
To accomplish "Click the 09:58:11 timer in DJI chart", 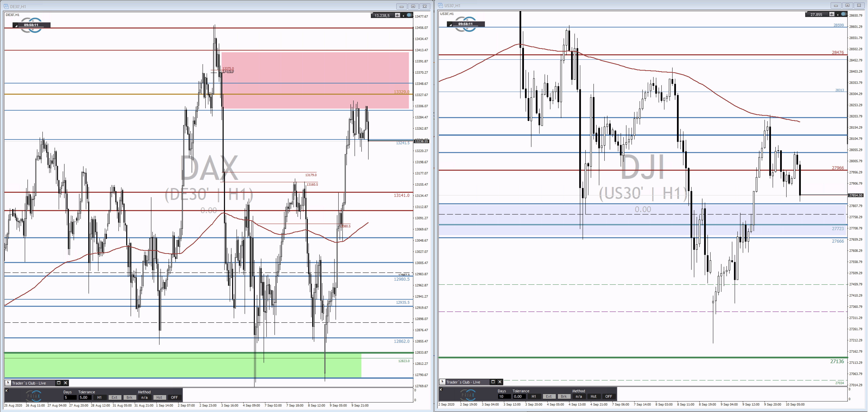I will (x=466, y=24).
